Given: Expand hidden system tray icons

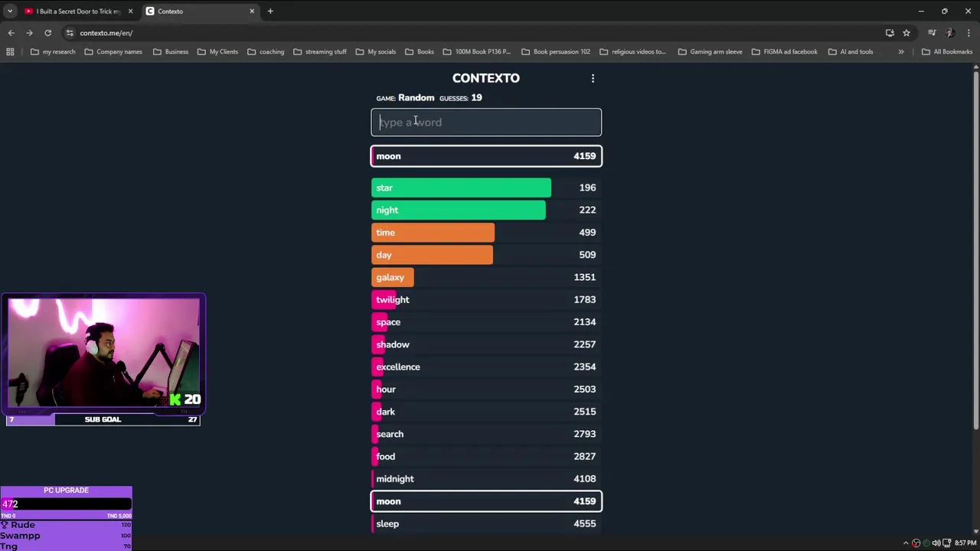Looking at the screenshot, I should 906,543.
